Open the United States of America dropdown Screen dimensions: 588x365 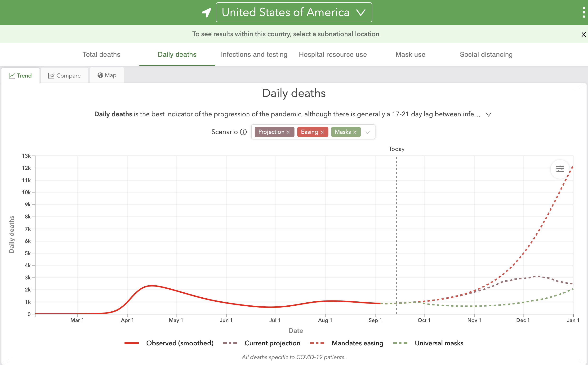click(x=294, y=12)
